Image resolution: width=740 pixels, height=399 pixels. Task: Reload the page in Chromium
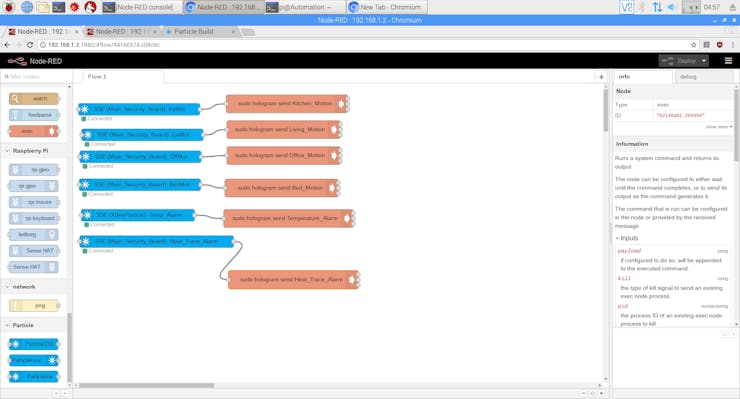[x=30, y=45]
